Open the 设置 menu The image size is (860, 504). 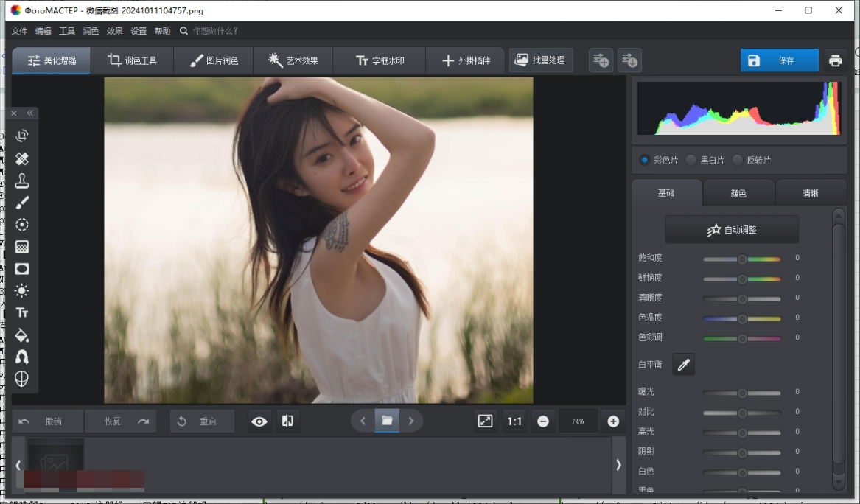tap(139, 31)
